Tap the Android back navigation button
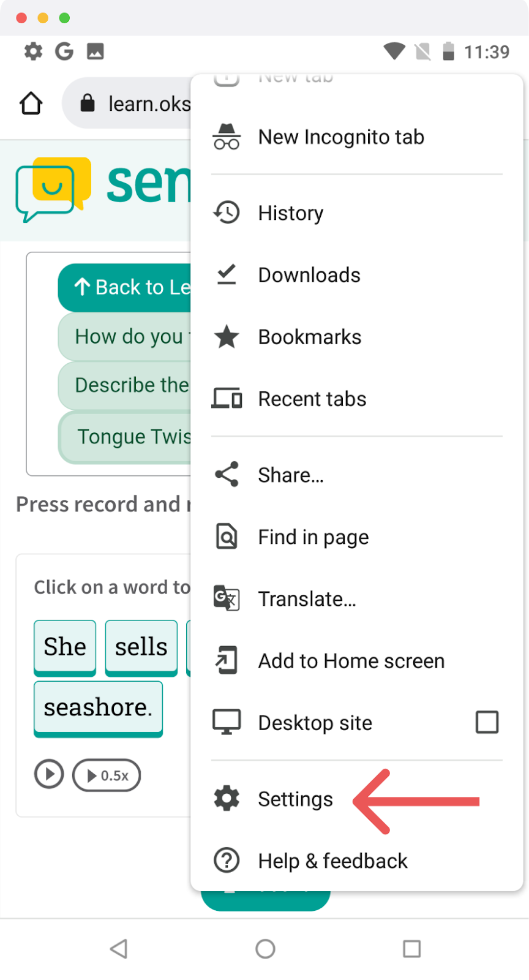 [119, 949]
